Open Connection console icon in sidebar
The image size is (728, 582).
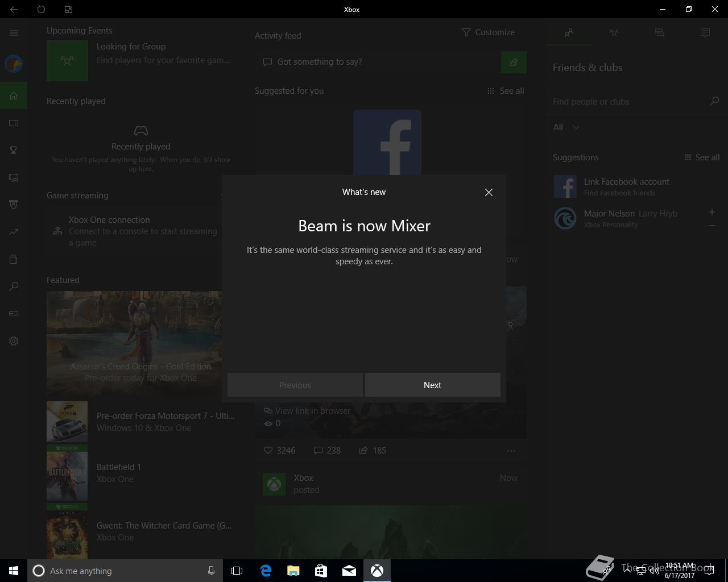[x=14, y=314]
